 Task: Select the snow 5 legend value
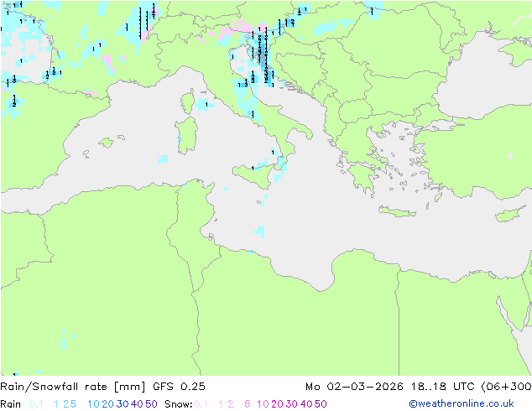pos(248,404)
